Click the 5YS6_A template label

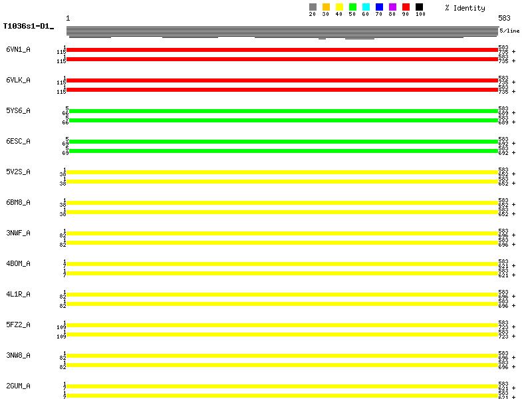click(x=18, y=111)
